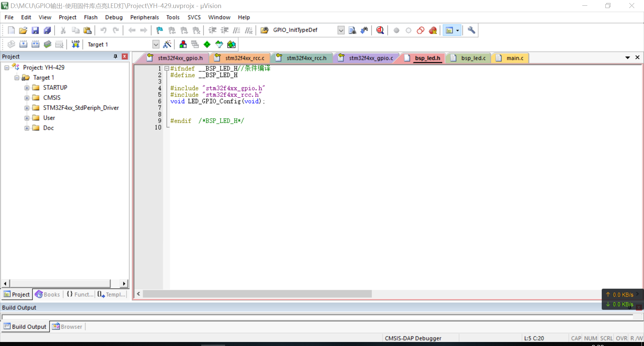Open the Target 1 selection dropdown
Screen dimensions: 644x346
[x=156, y=44]
